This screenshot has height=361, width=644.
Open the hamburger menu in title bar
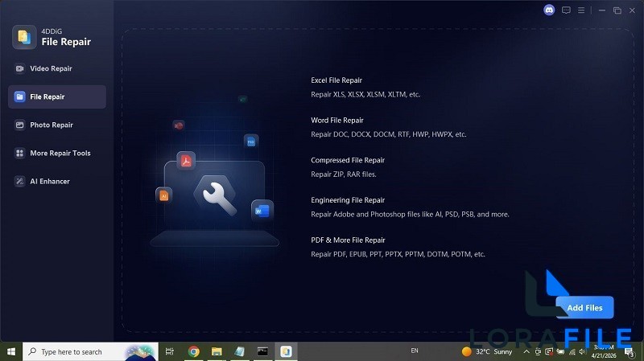tap(581, 10)
